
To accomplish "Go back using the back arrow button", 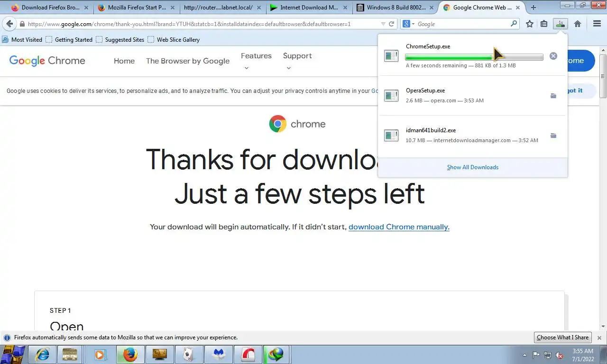I will click(9, 24).
